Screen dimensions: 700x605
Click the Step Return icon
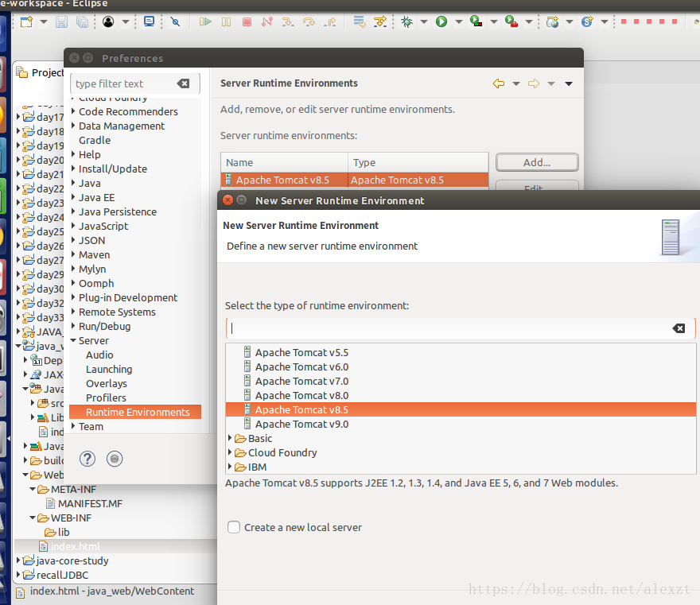click(x=330, y=21)
